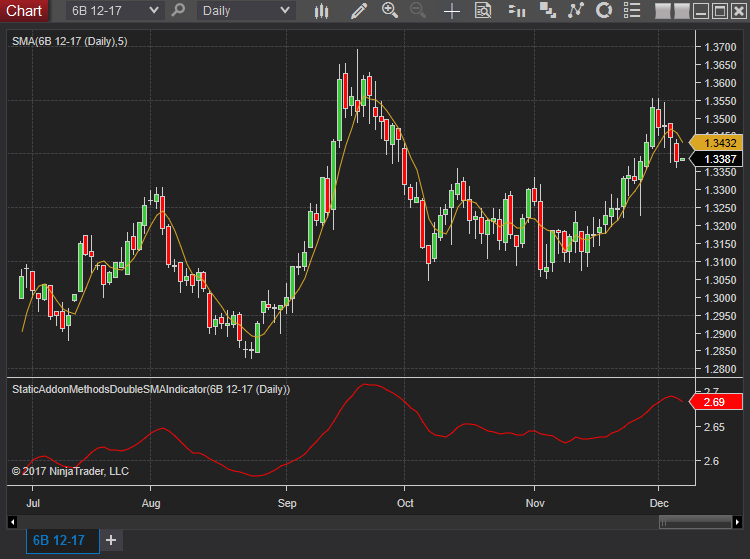The image size is (750, 559).
Task: Open the Data Box icon
Action: click(483, 11)
